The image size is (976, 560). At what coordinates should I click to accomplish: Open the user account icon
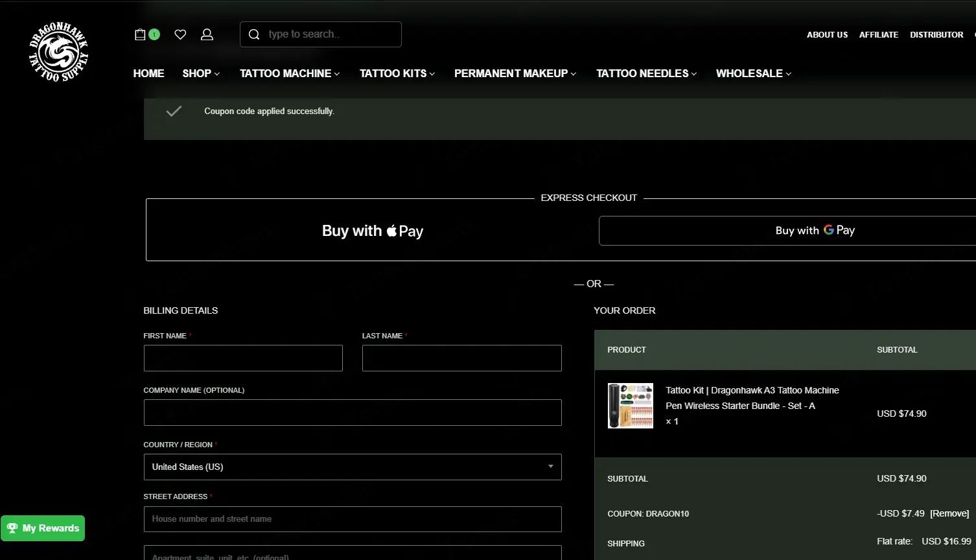207,34
